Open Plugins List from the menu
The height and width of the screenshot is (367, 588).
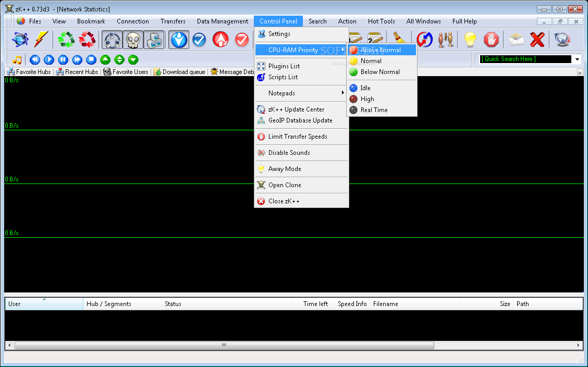click(x=301, y=66)
